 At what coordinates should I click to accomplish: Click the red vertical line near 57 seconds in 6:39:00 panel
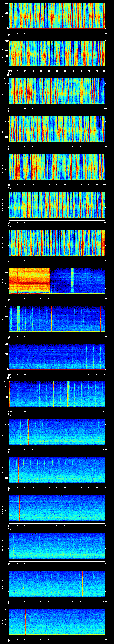coord(100,318)
